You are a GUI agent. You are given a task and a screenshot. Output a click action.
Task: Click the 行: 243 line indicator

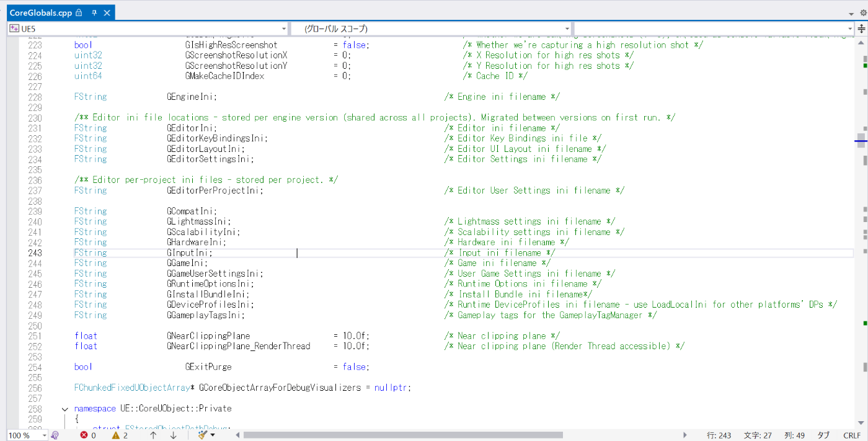coord(719,435)
